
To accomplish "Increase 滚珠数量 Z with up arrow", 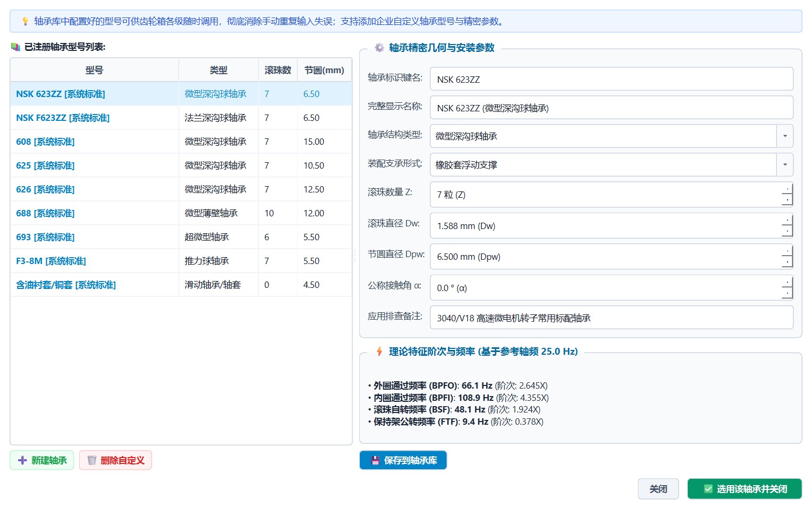I will click(787, 189).
